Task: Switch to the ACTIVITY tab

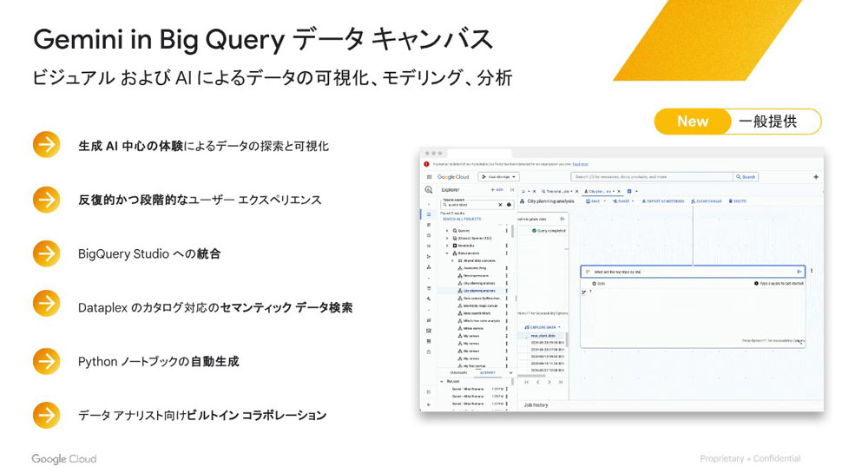Action: pyautogui.click(x=488, y=373)
